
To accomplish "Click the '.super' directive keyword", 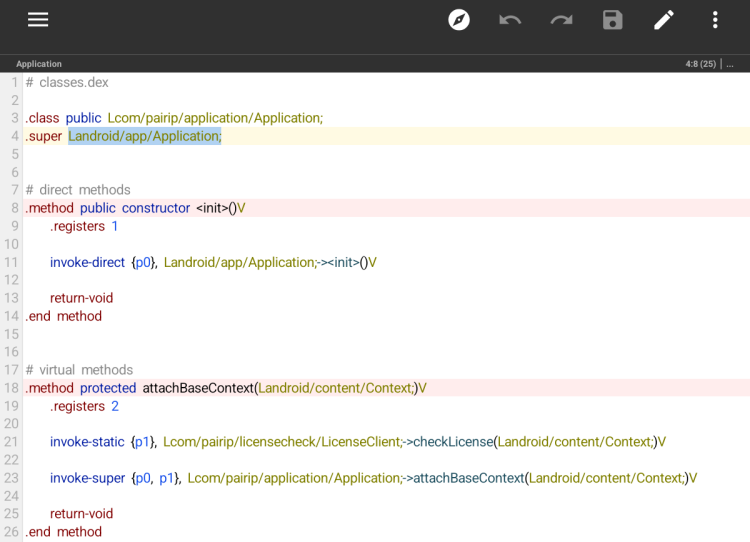I will pyautogui.click(x=44, y=136).
